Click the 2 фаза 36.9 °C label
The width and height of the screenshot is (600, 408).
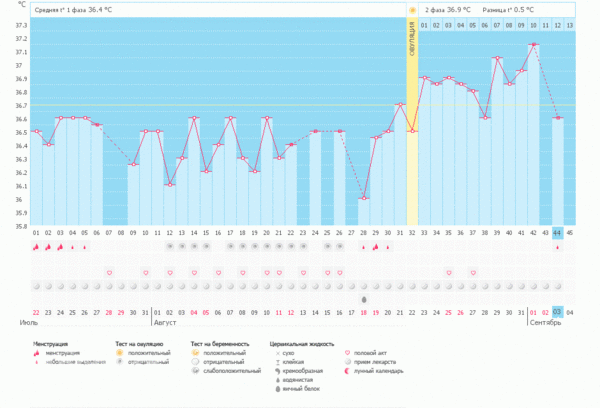click(x=447, y=10)
